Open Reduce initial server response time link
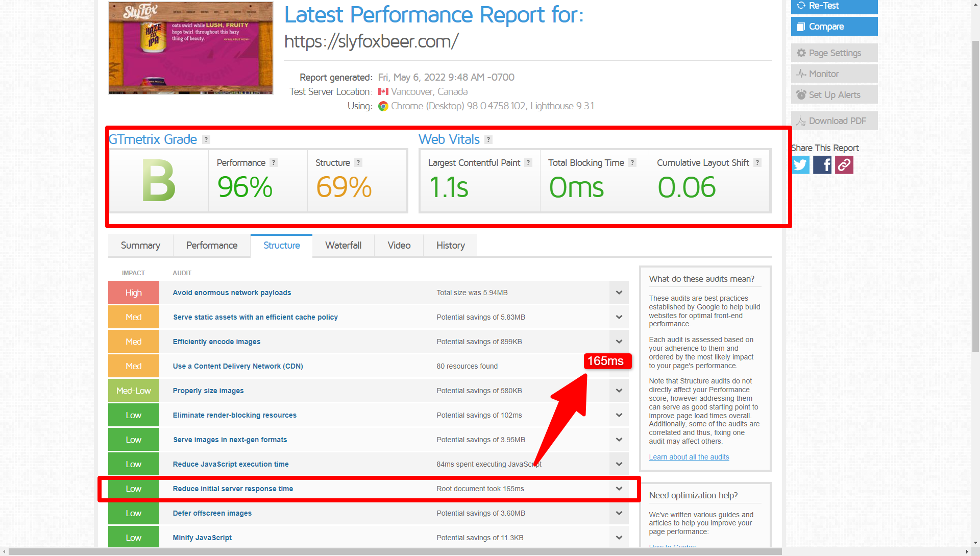Image resolution: width=980 pixels, height=556 pixels. coord(233,489)
